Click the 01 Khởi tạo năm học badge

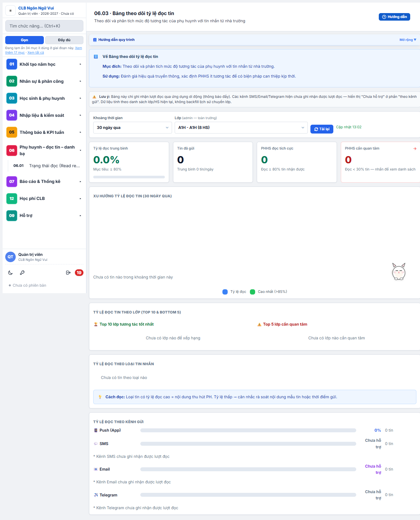point(12,64)
